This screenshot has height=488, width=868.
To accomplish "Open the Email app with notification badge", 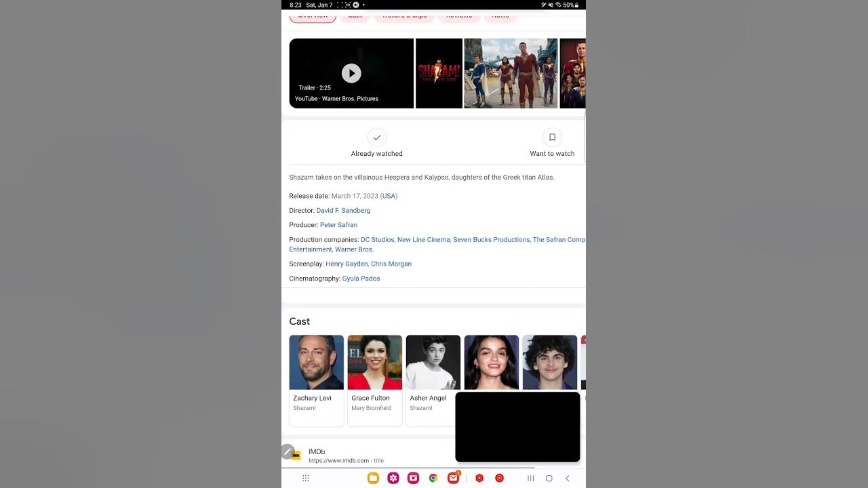I will point(454,479).
